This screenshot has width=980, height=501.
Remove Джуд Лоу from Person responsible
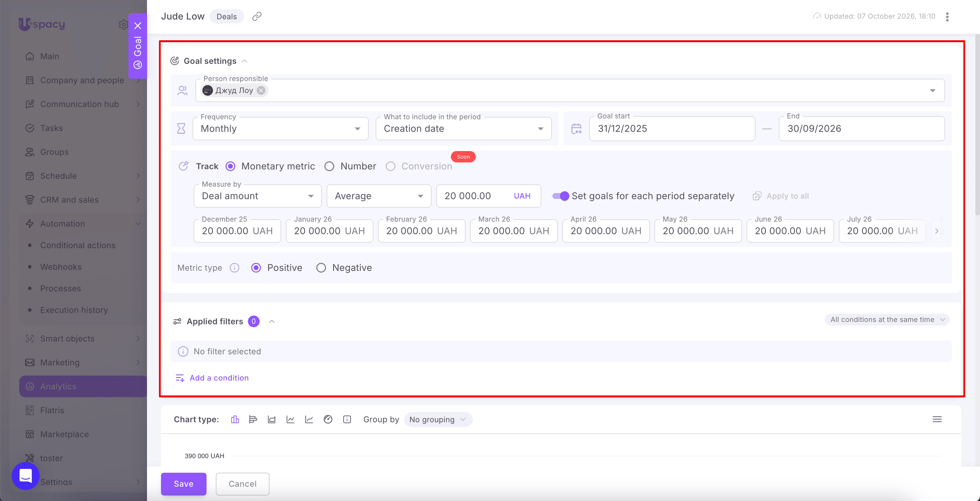pyautogui.click(x=261, y=90)
